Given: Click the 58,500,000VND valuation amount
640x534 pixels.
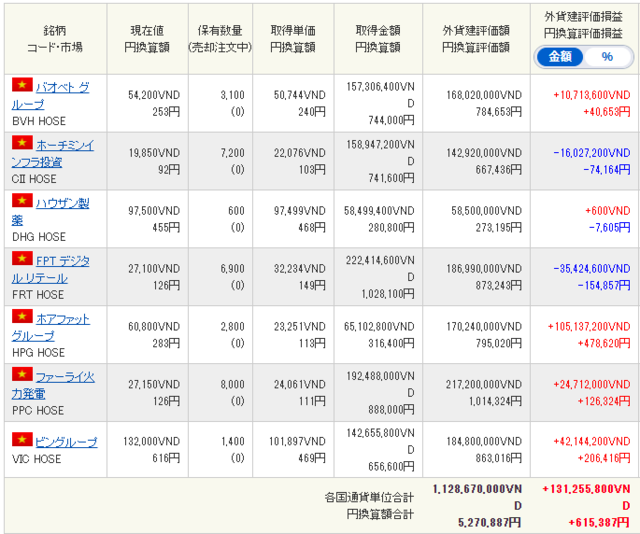Looking at the screenshot, I should click(x=487, y=211).
